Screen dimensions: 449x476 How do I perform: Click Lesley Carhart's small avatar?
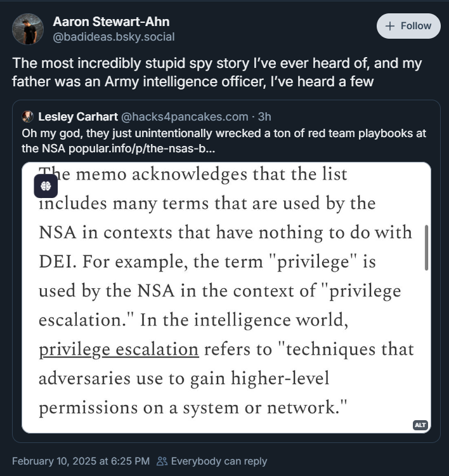27,116
